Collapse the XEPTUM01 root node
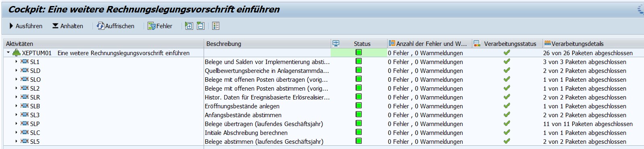Viewport: 644px width, 149px height. (x=8, y=53)
